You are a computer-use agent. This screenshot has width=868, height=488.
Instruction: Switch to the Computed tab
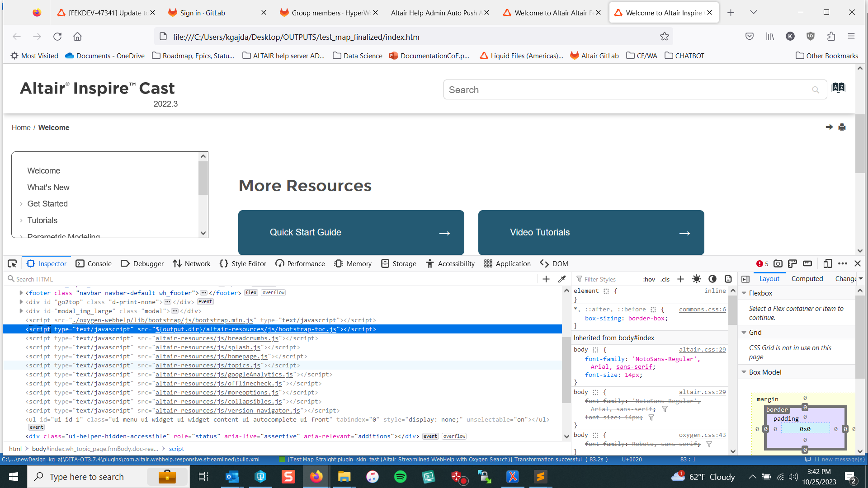807,279
